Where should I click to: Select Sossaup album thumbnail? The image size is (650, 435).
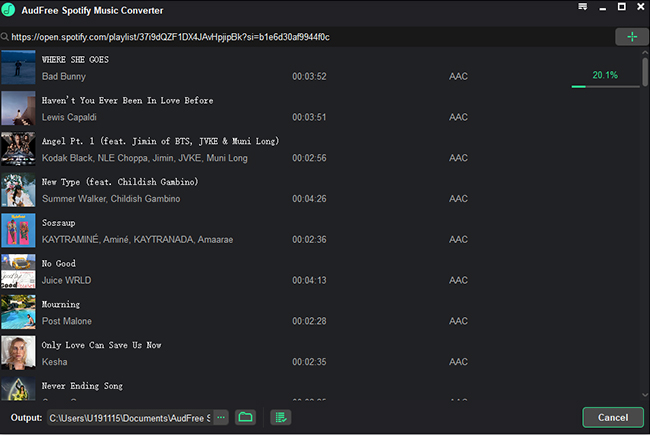pos(18,231)
